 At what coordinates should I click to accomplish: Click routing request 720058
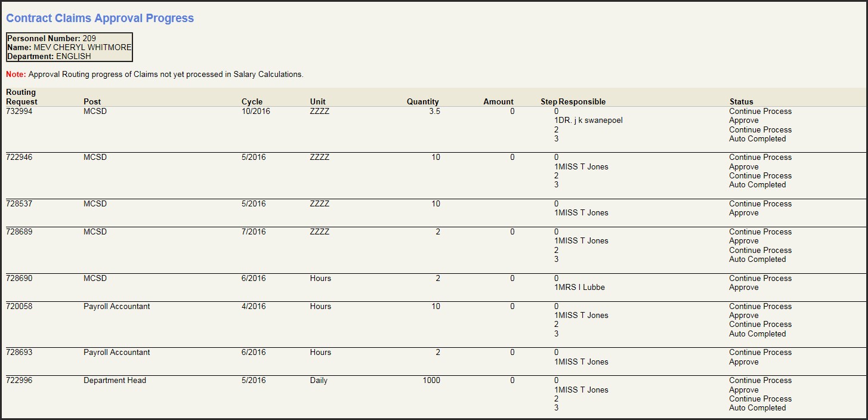(x=19, y=307)
